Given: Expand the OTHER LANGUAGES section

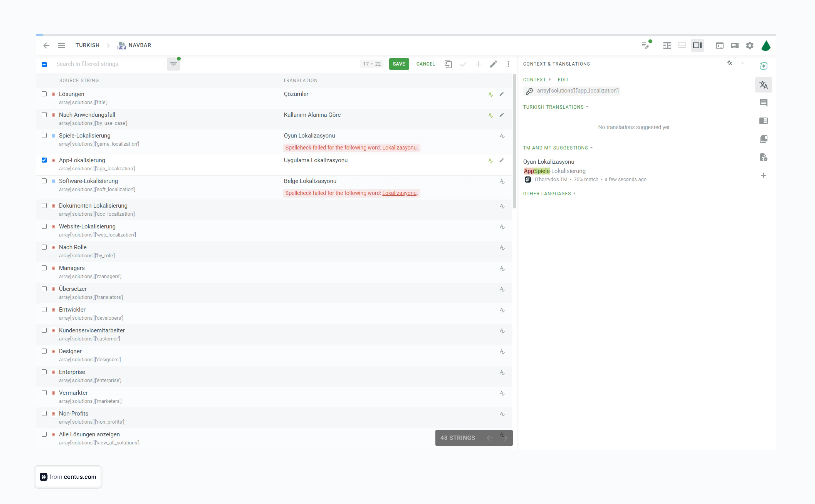Looking at the screenshot, I should (574, 193).
